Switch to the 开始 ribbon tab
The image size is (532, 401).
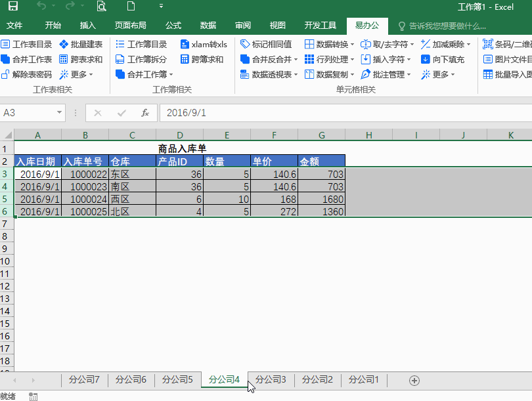(53, 26)
